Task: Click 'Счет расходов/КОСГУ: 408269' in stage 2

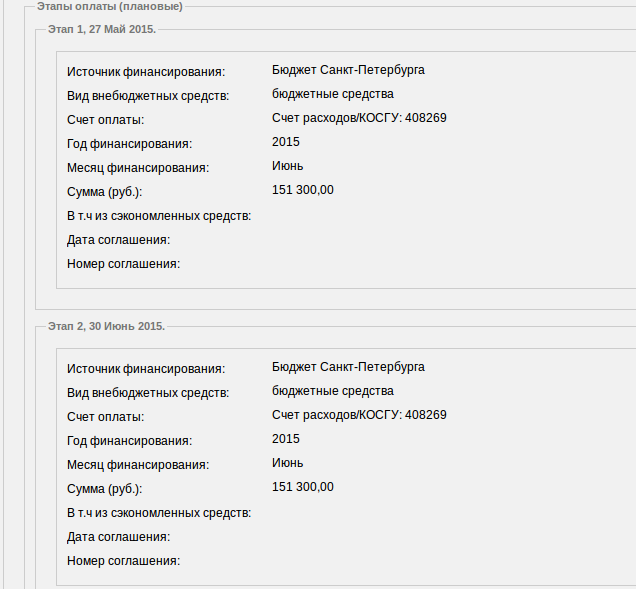Action: pos(359,415)
